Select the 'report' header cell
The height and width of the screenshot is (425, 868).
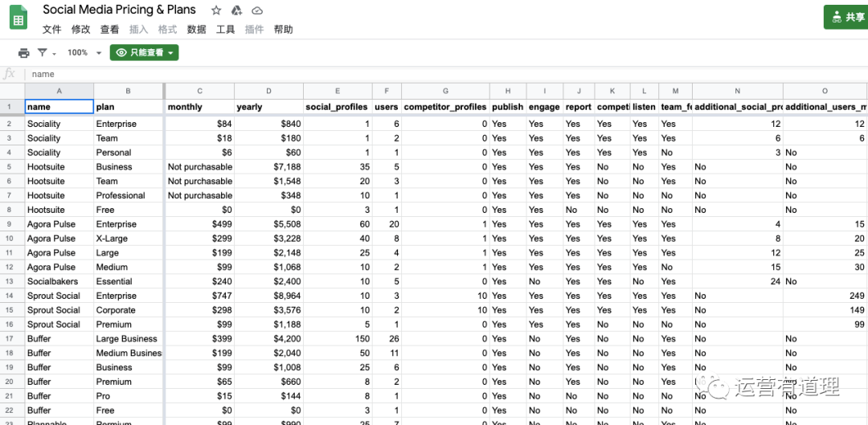click(x=579, y=107)
